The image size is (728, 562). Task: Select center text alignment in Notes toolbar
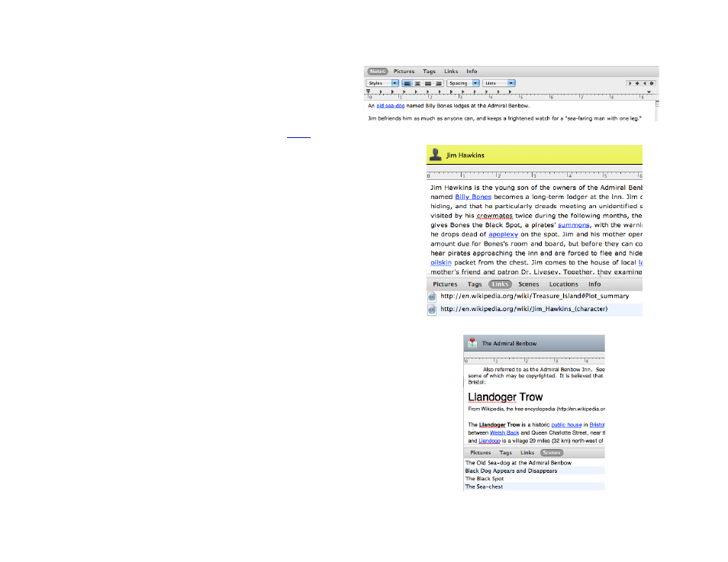(x=417, y=84)
